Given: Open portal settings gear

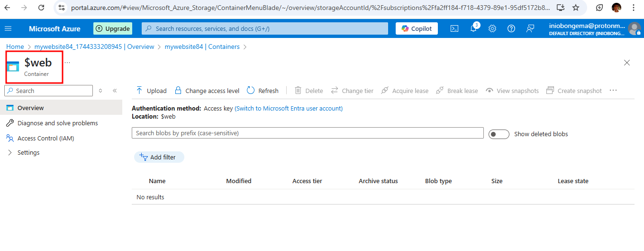Looking at the screenshot, I should pyautogui.click(x=492, y=28).
